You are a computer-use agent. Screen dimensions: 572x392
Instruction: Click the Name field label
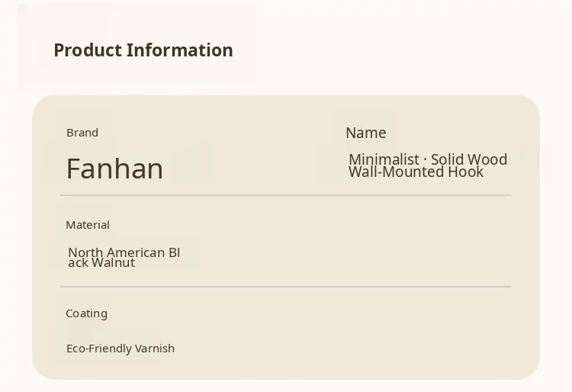click(365, 133)
